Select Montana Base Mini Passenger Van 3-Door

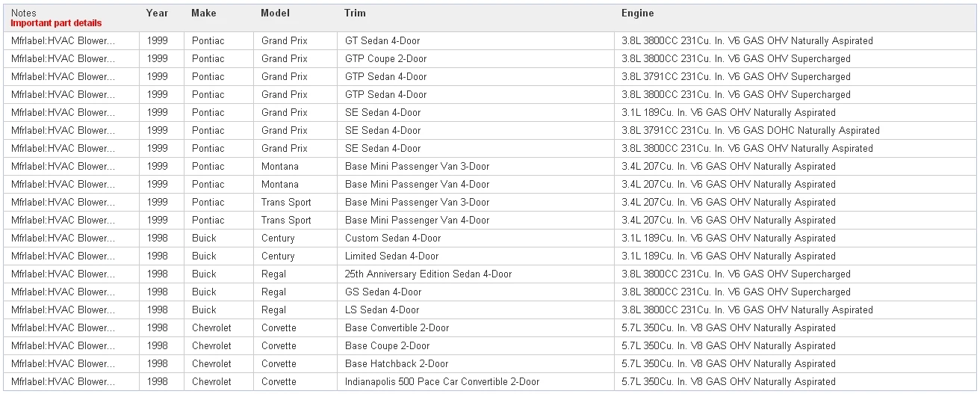pyautogui.click(x=417, y=167)
